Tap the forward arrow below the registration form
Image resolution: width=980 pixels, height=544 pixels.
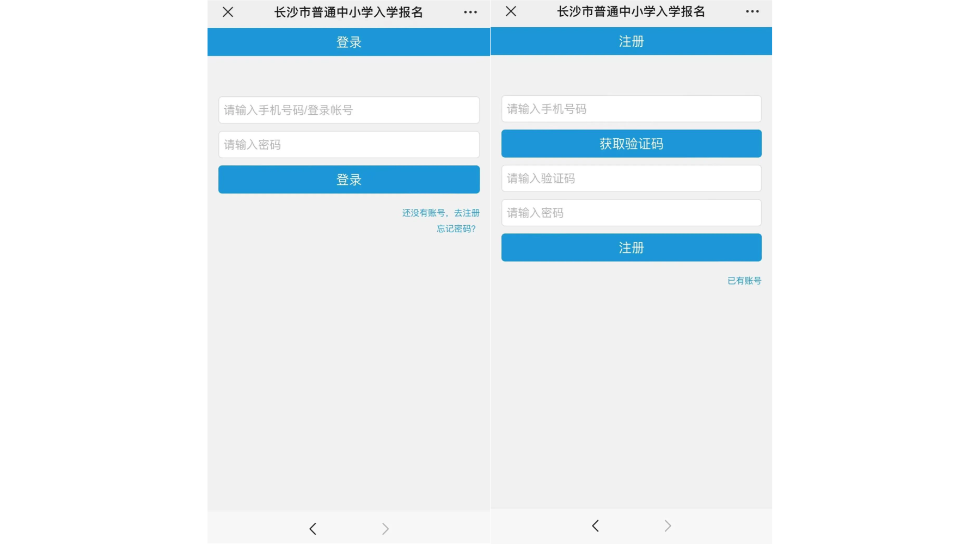tap(668, 526)
